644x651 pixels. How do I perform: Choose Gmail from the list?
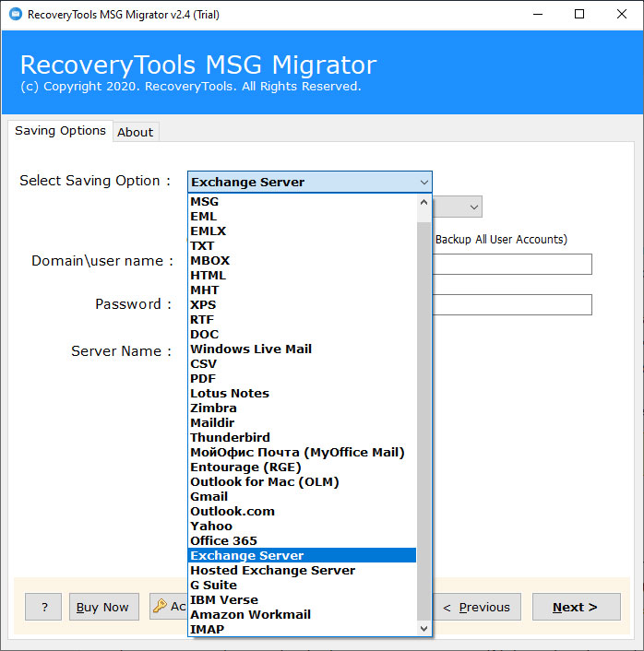[x=302, y=497]
